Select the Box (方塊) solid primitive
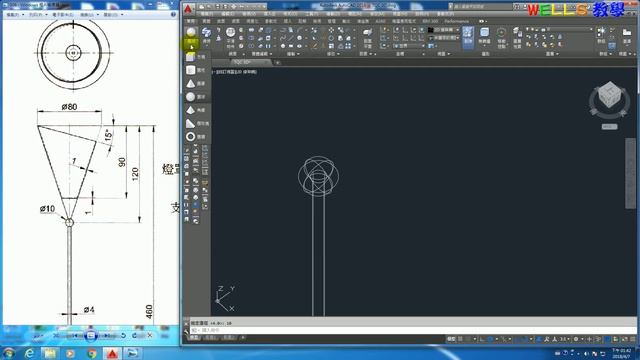 pos(196,57)
